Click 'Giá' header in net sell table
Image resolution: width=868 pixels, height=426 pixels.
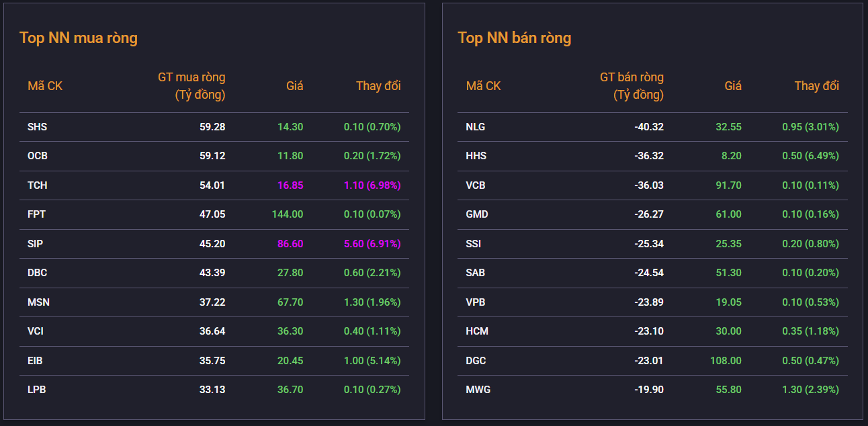click(x=733, y=86)
